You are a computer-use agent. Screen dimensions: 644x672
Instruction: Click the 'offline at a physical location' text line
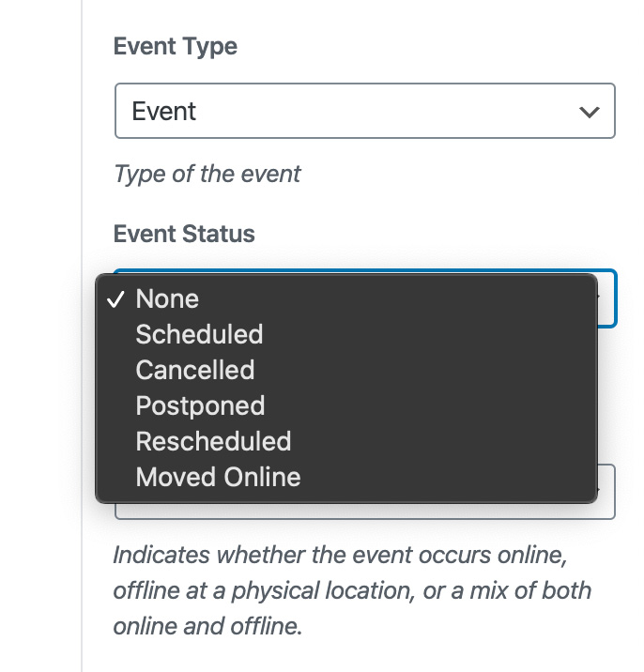coord(352,590)
